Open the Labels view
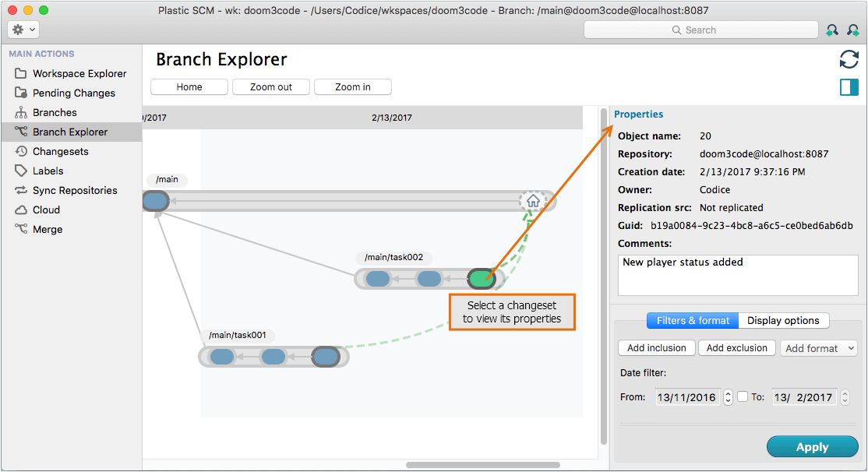868x472 pixels. (71, 171)
